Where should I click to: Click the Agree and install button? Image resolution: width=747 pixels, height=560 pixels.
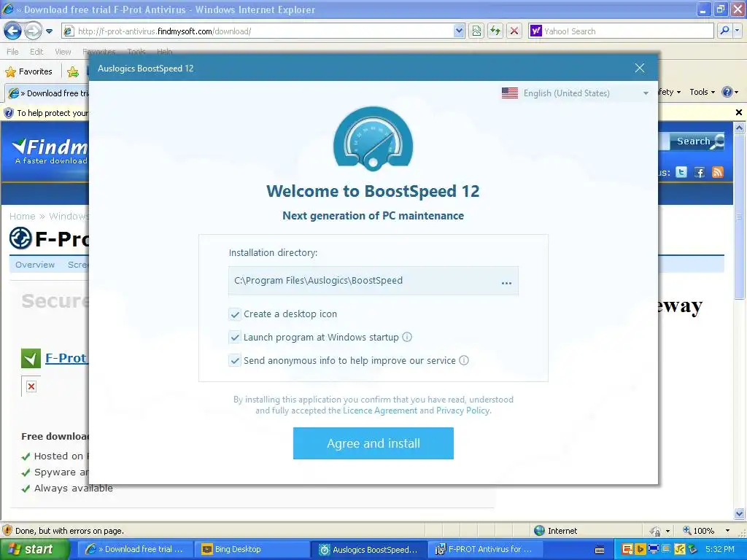tap(373, 443)
